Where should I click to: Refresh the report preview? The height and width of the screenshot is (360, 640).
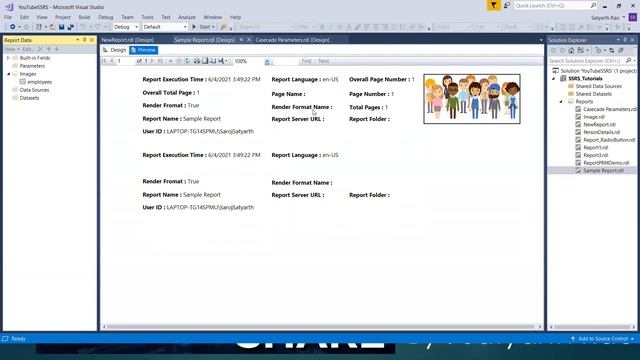(x=187, y=61)
